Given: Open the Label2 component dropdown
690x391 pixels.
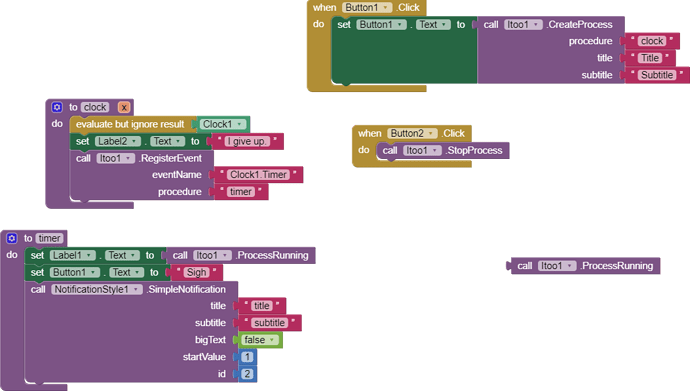Looking at the screenshot, I should [x=118, y=141].
